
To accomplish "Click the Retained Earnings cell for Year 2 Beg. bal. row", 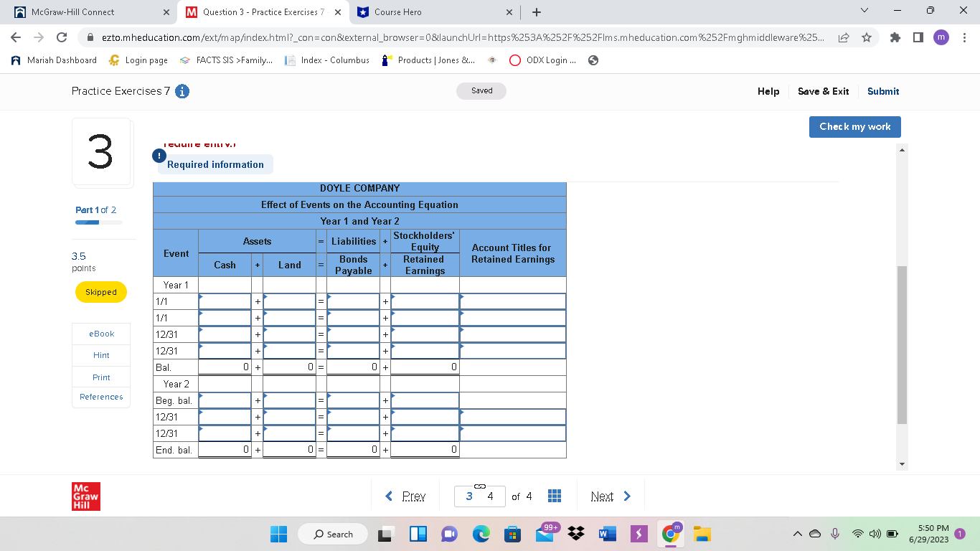I will pyautogui.click(x=425, y=400).
